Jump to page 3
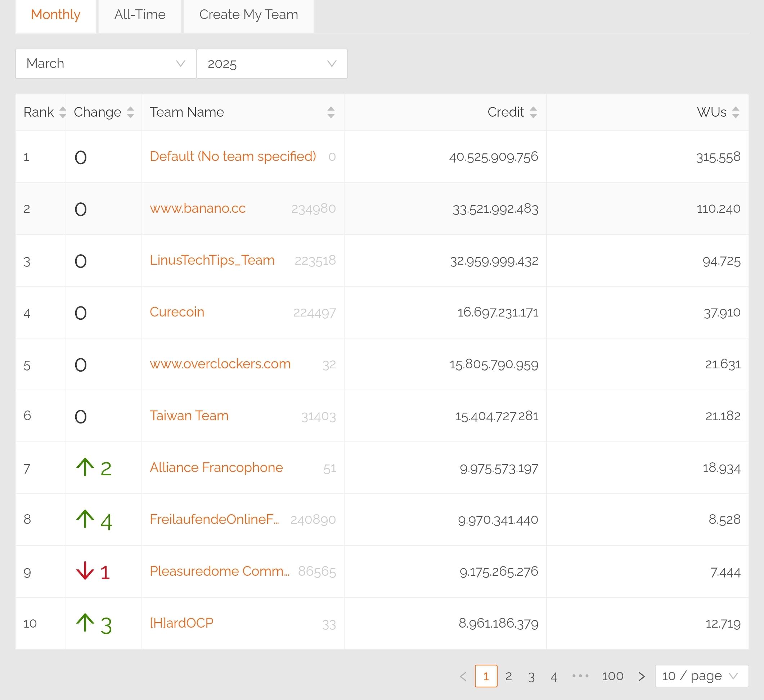The width and height of the screenshot is (764, 700). click(531, 676)
